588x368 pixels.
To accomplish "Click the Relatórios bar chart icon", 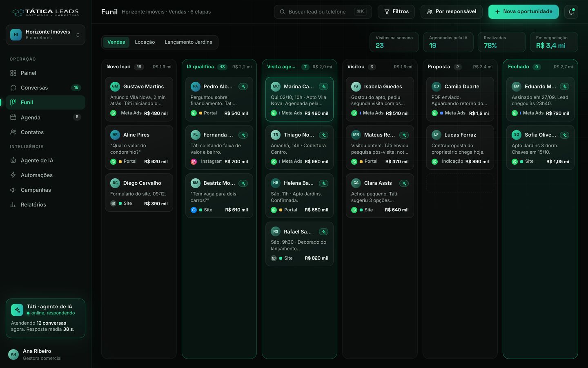I will [13, 204].
